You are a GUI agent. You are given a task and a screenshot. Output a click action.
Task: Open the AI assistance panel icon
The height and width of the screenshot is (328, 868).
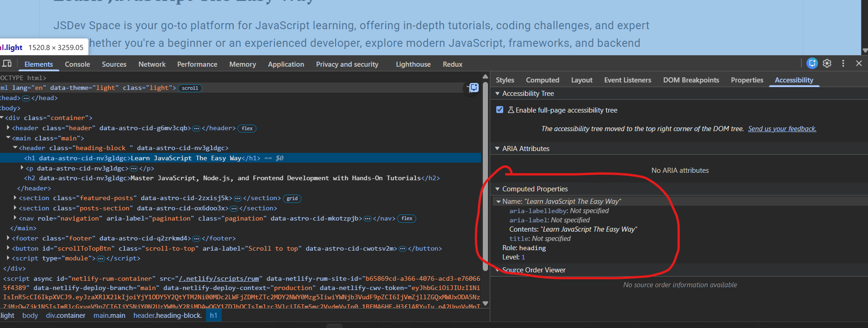[812, 63]
